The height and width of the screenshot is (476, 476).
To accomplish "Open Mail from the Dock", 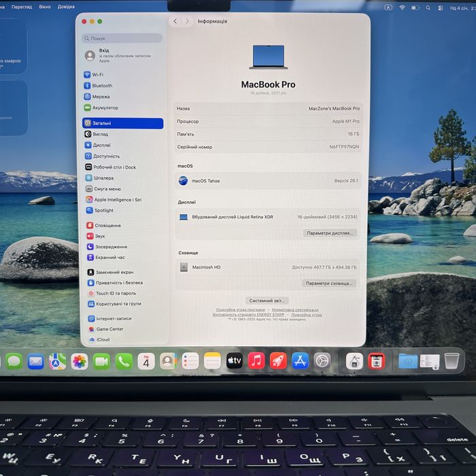I will [x=35, y=361].
